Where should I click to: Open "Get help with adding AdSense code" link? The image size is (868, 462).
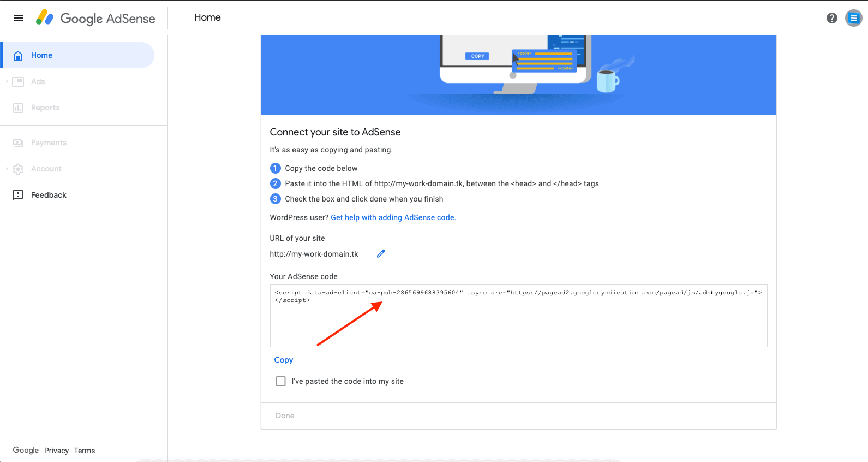pos(393,217)
